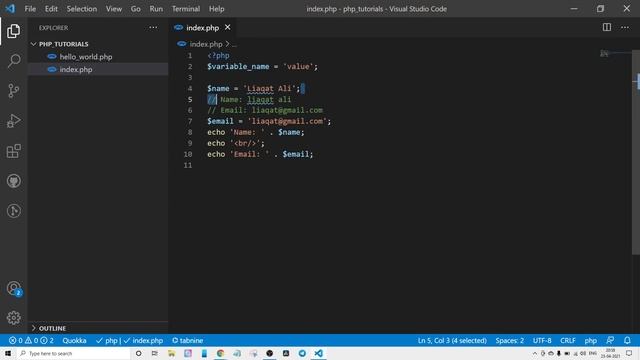Click Quokka in the status bar

74,340
